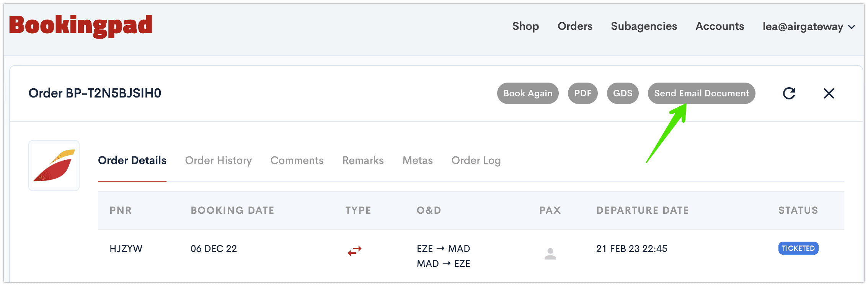Open the Shop menu

pyautogui.click(x=525, y=26)
